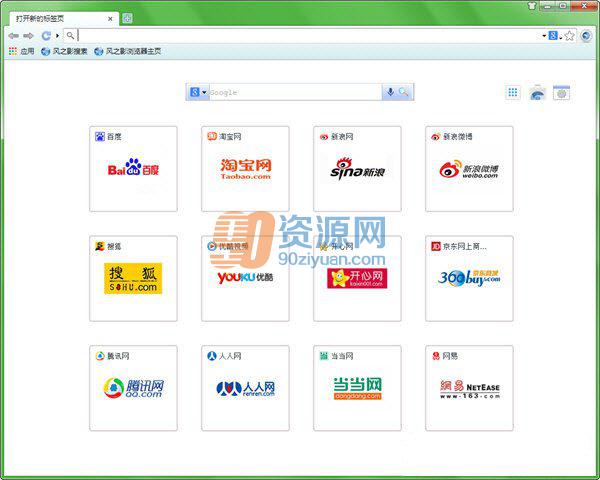
Task: Click Taobao favicon in tile header
Action: point(212,136)
